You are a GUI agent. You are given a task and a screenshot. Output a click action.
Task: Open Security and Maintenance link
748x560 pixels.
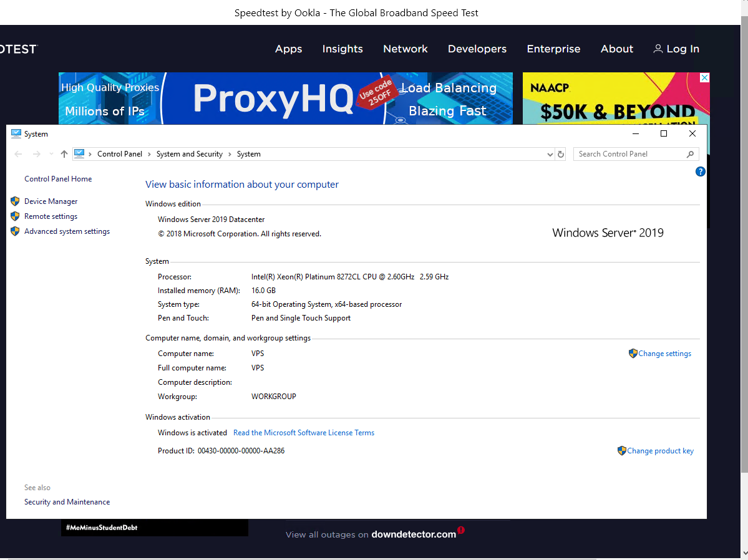(x=67, y=502)
